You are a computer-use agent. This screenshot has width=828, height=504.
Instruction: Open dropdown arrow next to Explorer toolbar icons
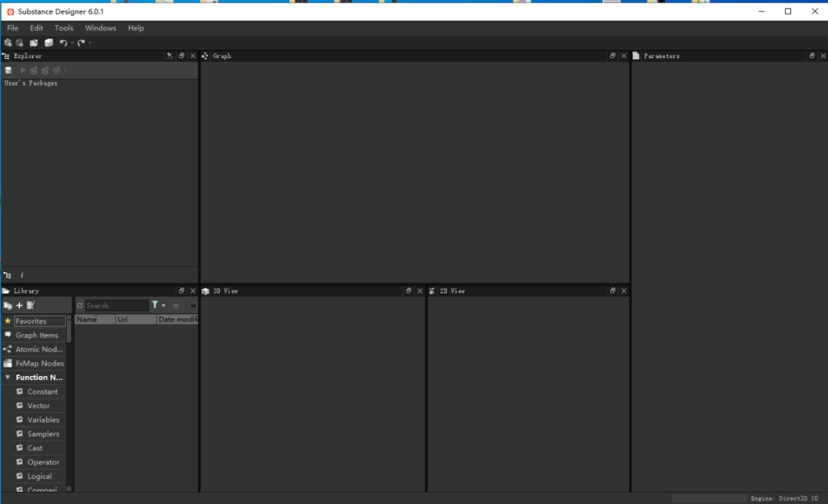(65, 70)
